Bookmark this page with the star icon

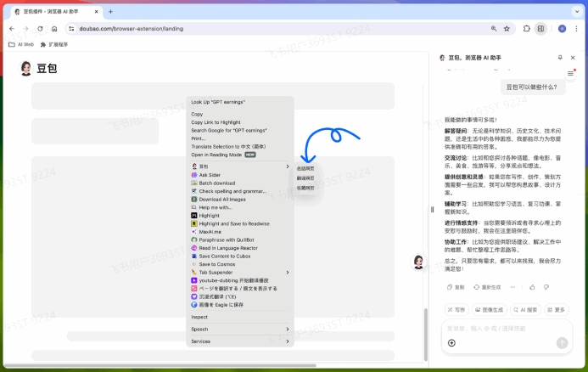click(x=507, y=29)
